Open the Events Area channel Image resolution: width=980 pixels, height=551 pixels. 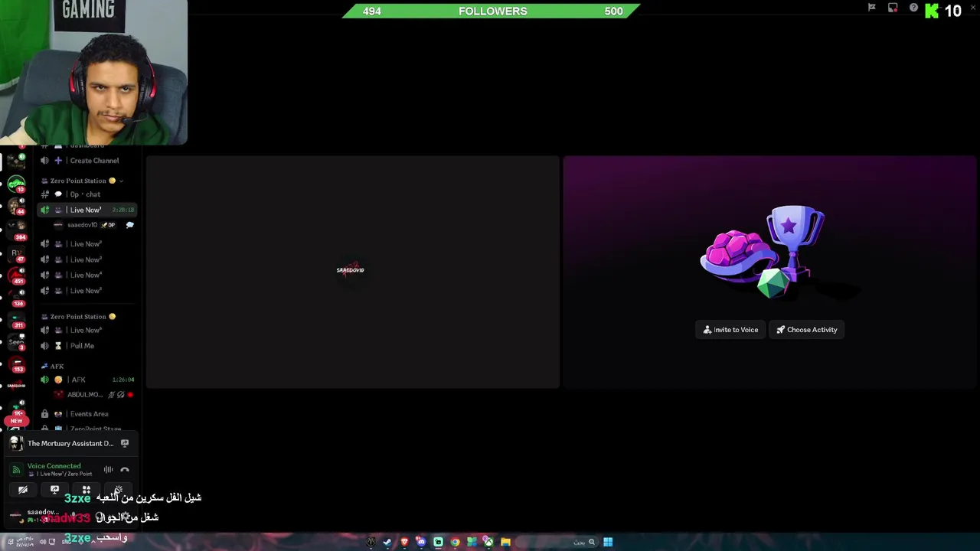coord(89,414)
